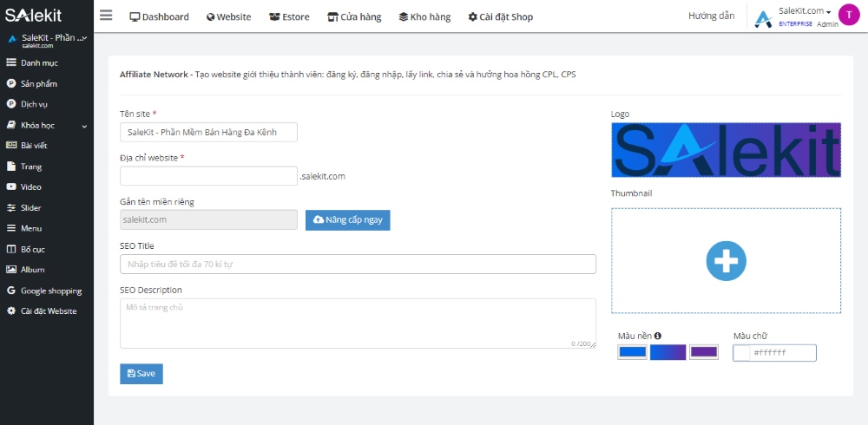This screenshot has width=868, height=425.
Task: Open the Video section in sidebar
Action: 31,187
